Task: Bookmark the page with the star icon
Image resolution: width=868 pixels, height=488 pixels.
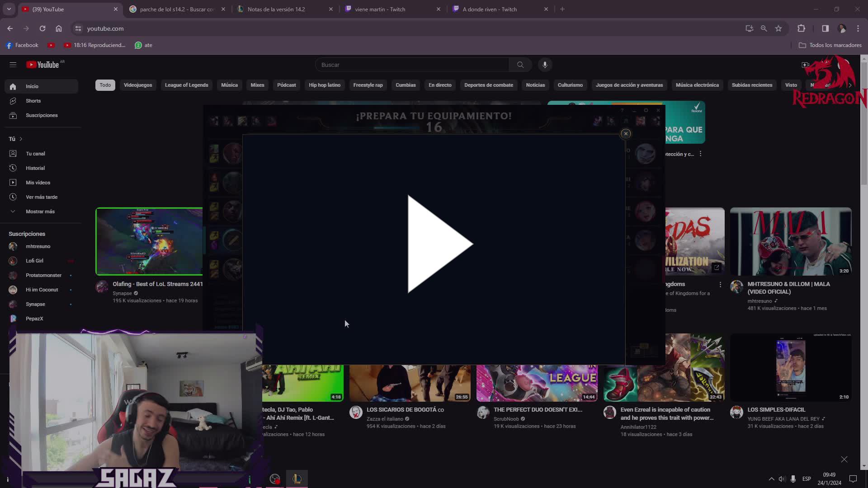Action: pos(778,28)
